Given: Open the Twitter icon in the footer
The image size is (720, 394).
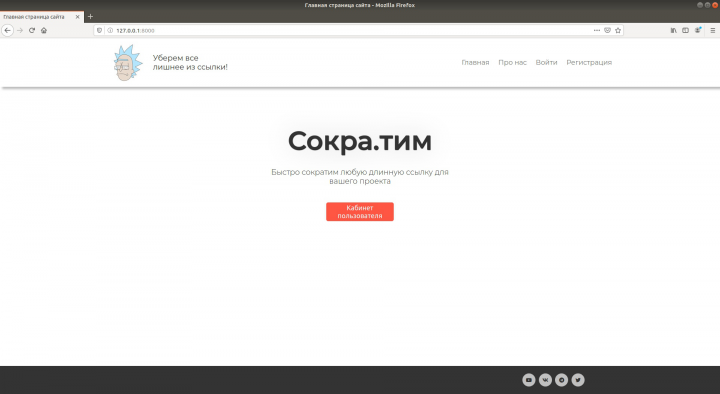Looking at the screenshot, I should [x=578, y=380].
